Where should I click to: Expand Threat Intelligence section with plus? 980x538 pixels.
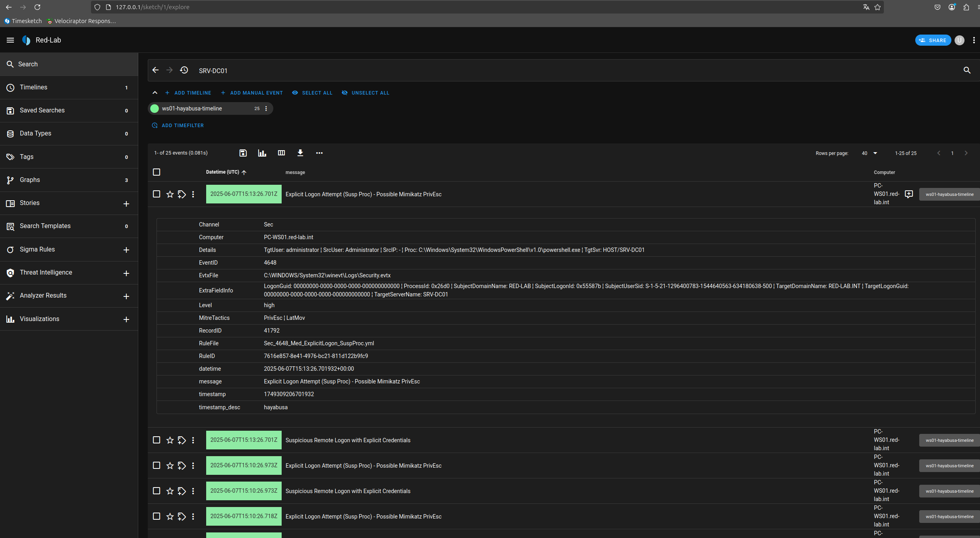[126, 273]
